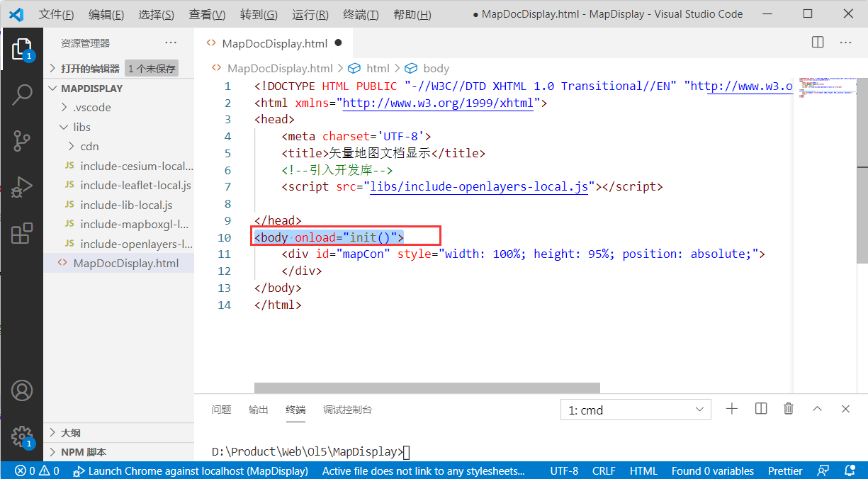
Task: Open the 选择(S) menu
Action: pyautogui.click(x=157, y=14)
